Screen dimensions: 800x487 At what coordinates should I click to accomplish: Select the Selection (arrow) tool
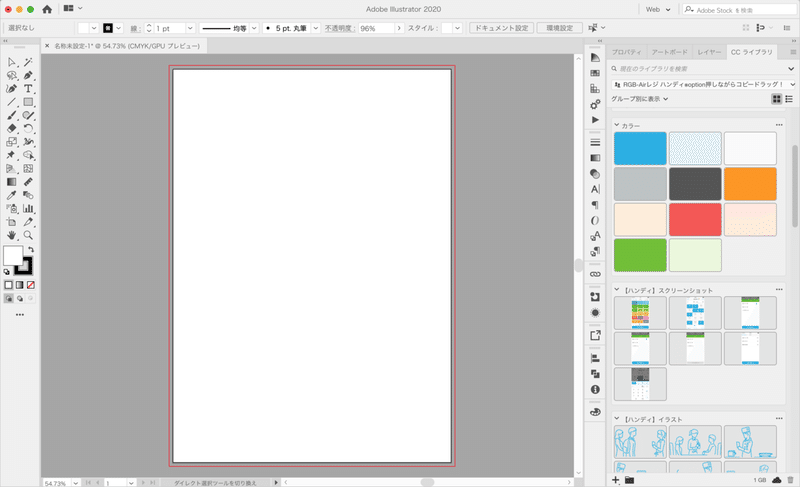(x=11, y=62)
